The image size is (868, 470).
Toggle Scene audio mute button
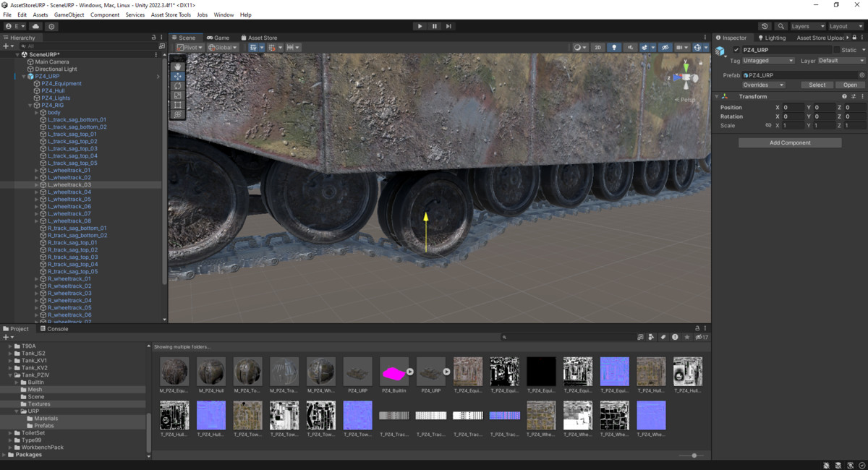pos(630,47)
